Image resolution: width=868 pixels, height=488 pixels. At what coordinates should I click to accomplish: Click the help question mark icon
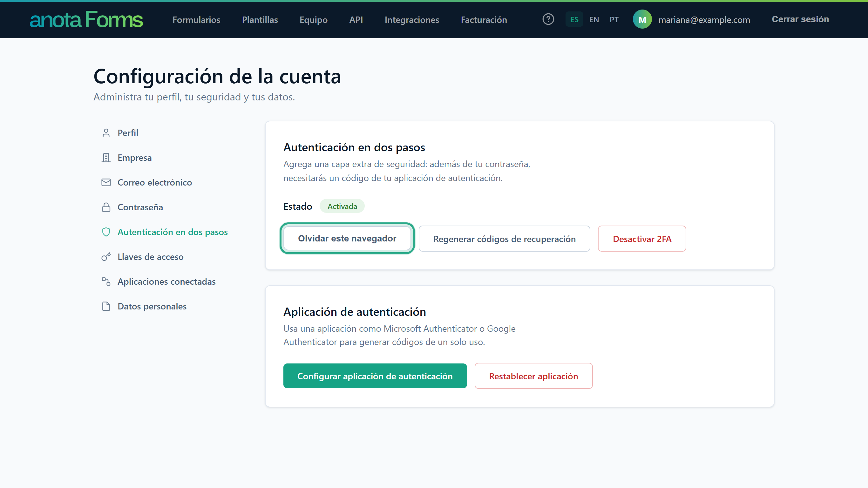click(x=548, y=19)
